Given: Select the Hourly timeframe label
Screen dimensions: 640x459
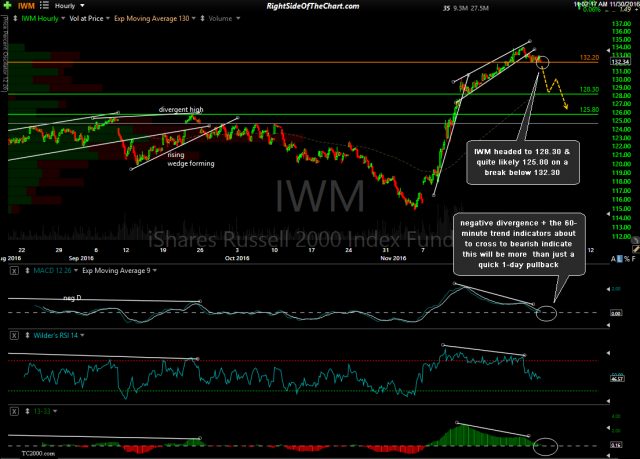Looking at the screenshot, I should point(65,6).
